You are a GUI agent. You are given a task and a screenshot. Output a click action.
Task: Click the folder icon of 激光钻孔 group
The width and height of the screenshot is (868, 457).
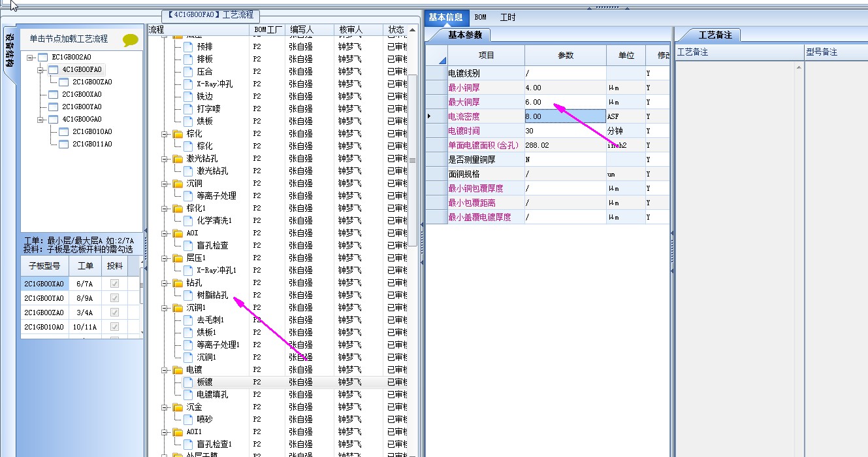click(178, 158)
